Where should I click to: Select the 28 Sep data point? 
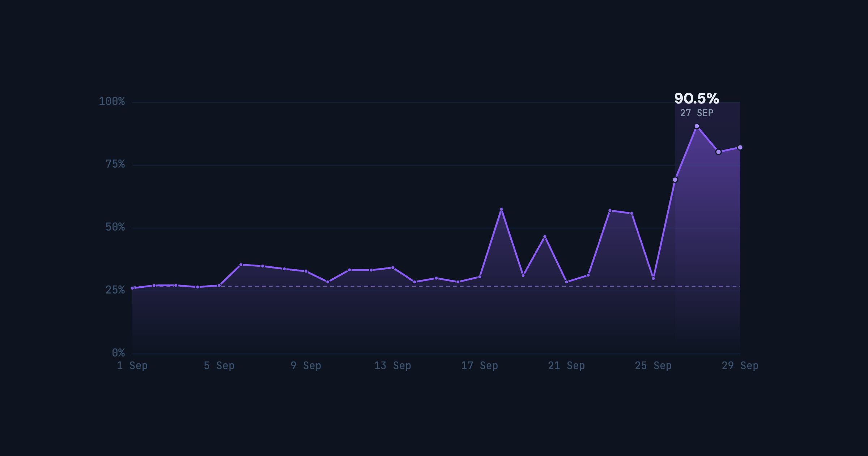pos(718,152)
